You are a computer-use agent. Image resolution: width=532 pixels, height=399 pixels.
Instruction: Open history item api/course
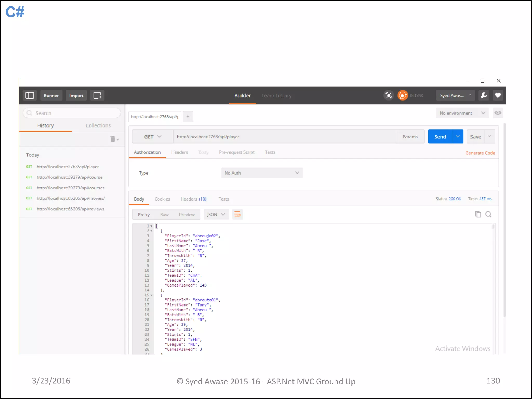70,177
